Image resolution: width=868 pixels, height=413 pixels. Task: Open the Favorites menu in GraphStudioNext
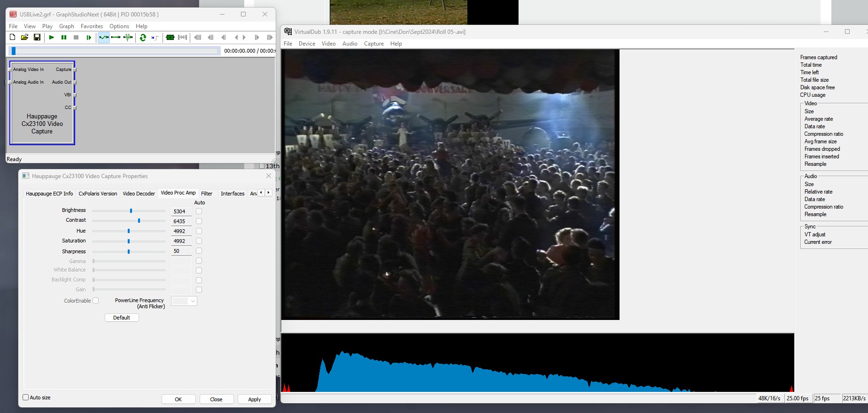(x=92, y=26)
